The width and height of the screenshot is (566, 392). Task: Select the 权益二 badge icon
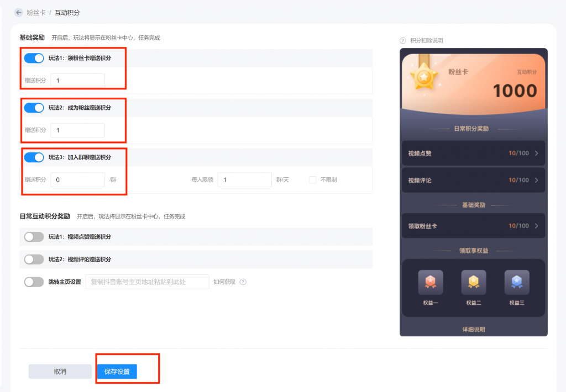[474, 282]
